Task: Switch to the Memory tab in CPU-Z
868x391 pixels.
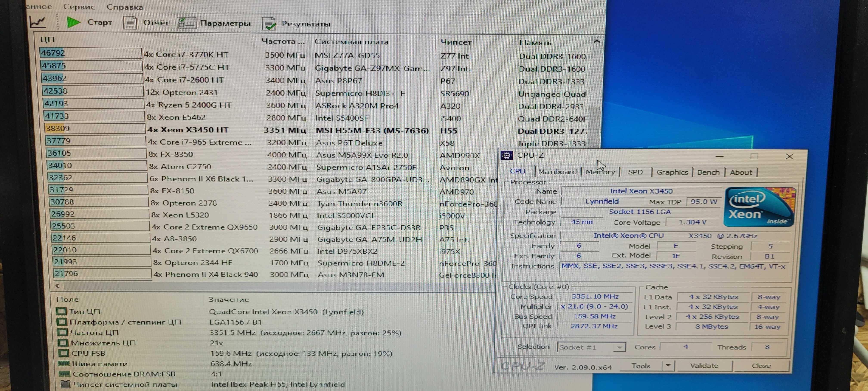Action: tap(600, 172)
